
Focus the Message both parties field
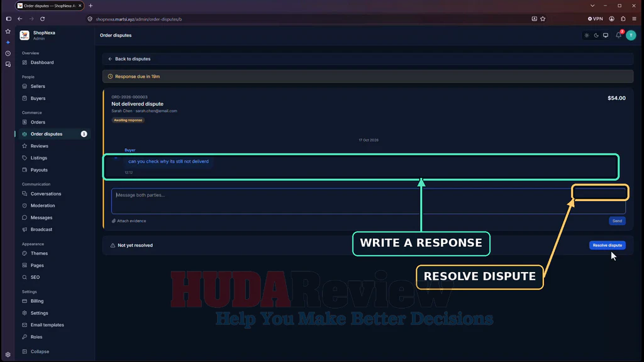(368, 201)
